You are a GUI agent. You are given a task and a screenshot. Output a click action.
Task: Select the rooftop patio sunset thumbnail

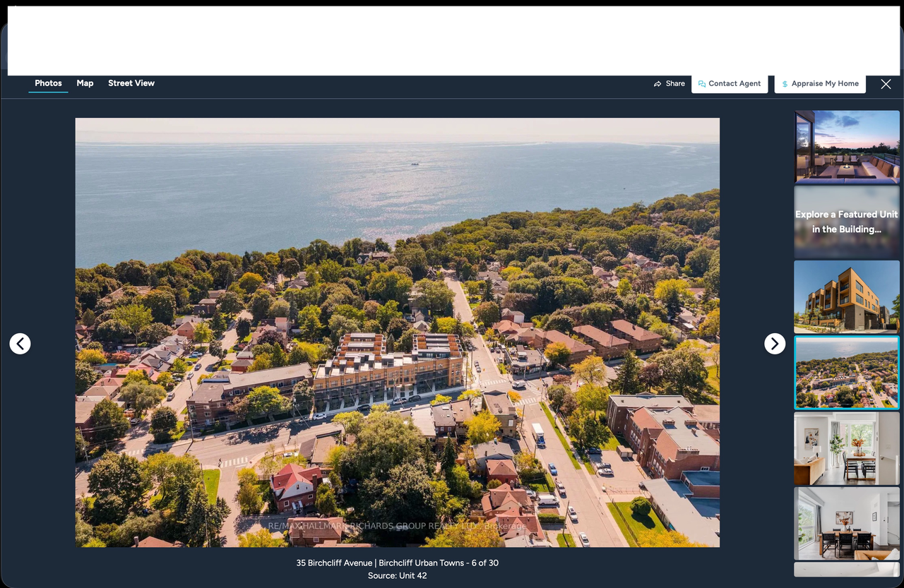[847, 147]
